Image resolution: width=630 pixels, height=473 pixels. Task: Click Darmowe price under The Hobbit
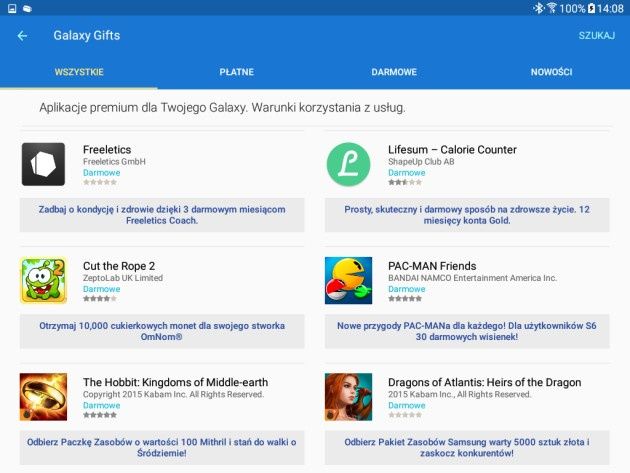[x=102, y=405]
